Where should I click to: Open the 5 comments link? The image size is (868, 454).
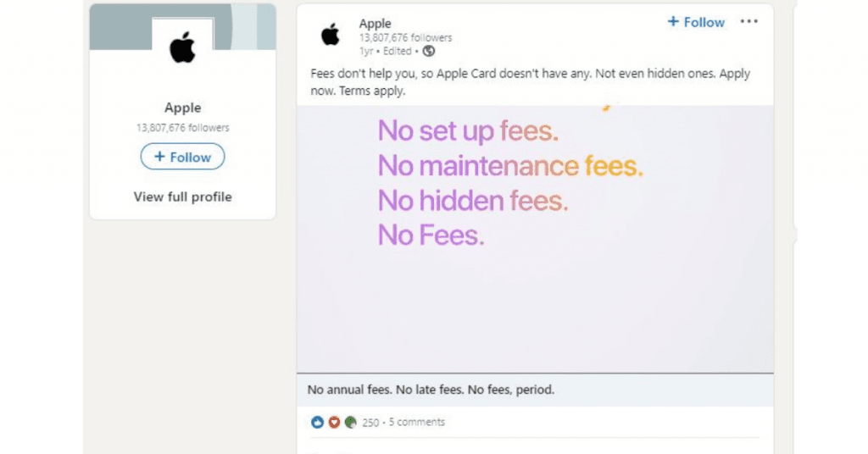coord(417,422)
